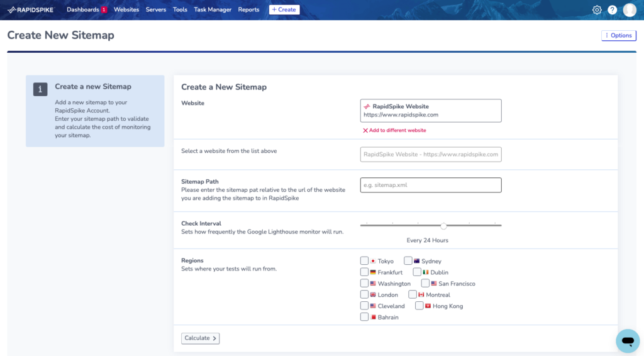The width and height of the screenshot is (644, 356).
Task: Click the US flag next to Washington
Action: tap(373, 283)
